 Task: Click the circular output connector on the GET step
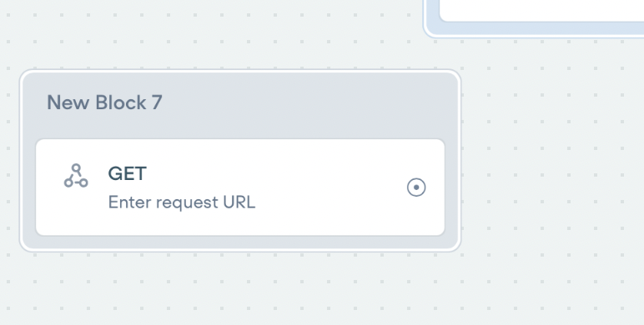coord(416,187)
